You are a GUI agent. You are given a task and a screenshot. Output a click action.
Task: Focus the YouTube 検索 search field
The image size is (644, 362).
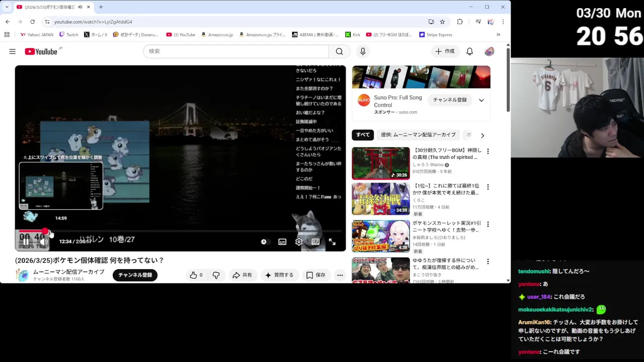coord(236,51)
